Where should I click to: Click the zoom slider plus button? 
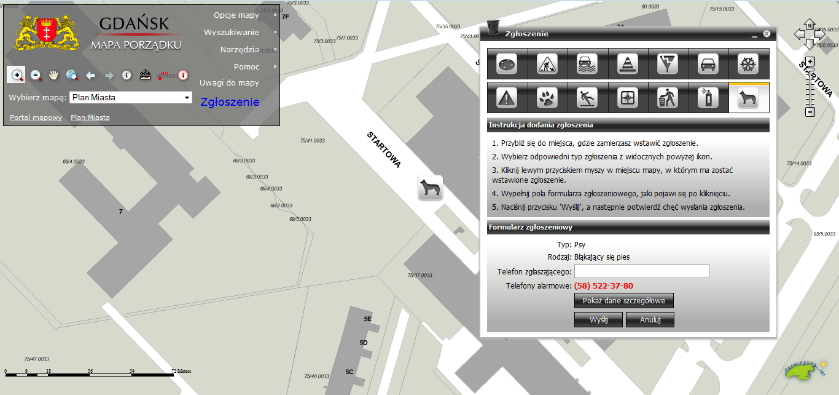coord(810,62)
